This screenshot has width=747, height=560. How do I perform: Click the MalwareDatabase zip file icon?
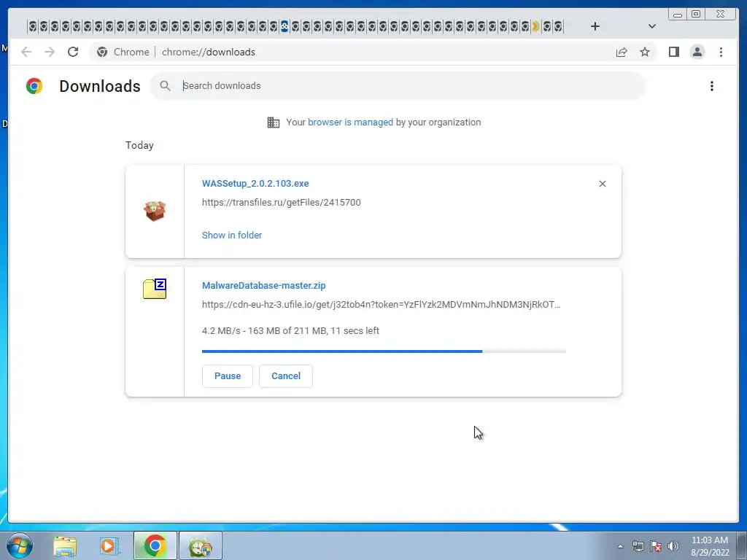point(155,289)
